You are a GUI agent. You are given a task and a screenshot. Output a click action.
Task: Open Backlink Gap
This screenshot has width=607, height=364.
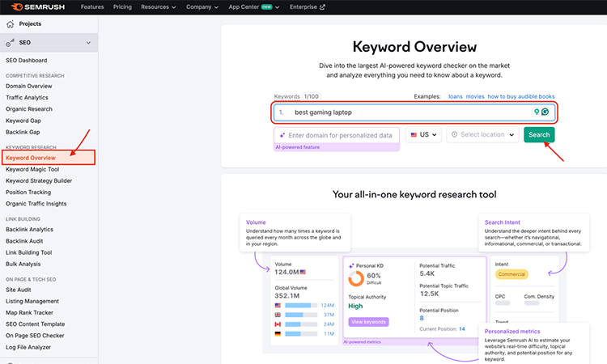[x=23, y=133]
